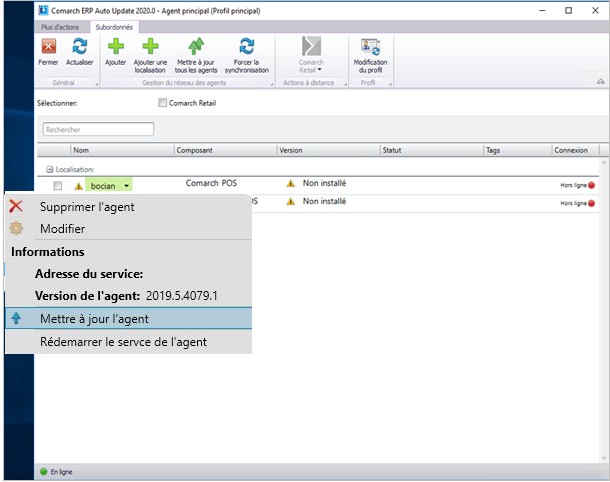
Task: Sort by the Nom column header
Action: pyautogui.click(x=122, y=150)
